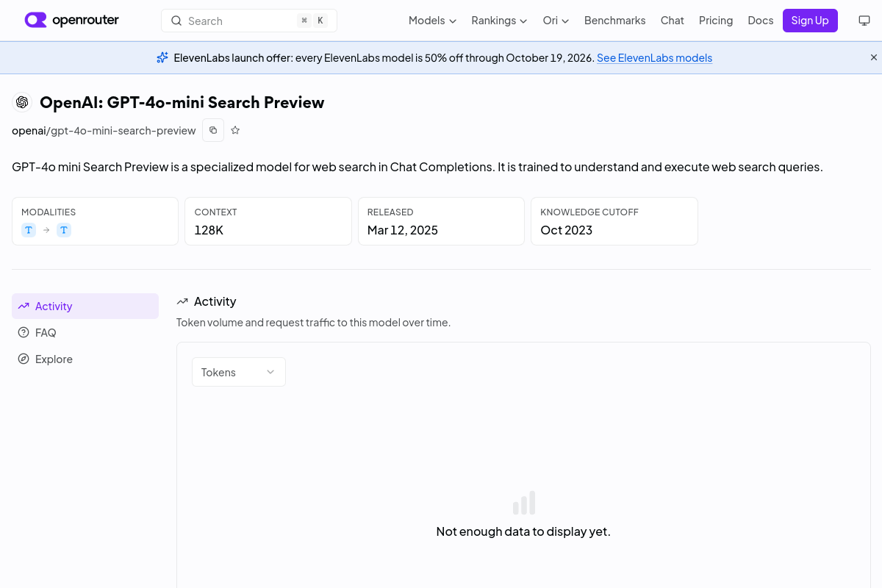This screenshot has width=882, height=588.
Task: Click the 'Not enough data to display yet' message
Action: click(x=523, y=531)
